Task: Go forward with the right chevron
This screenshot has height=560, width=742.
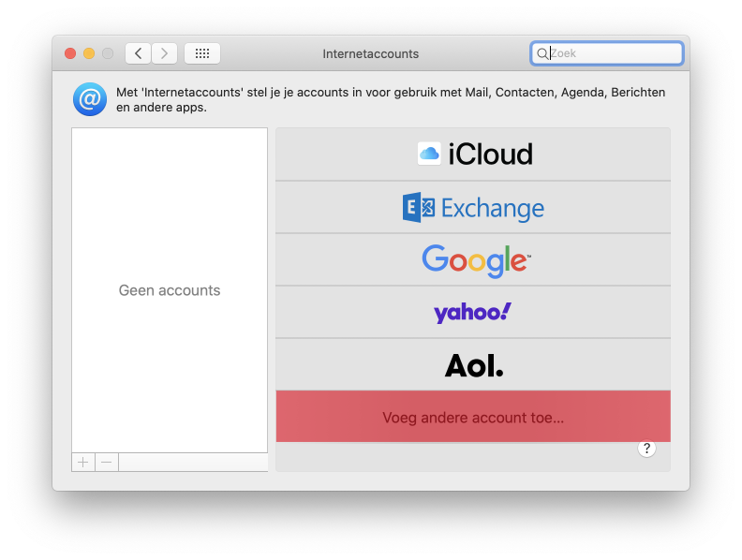Action: (165, 53)
